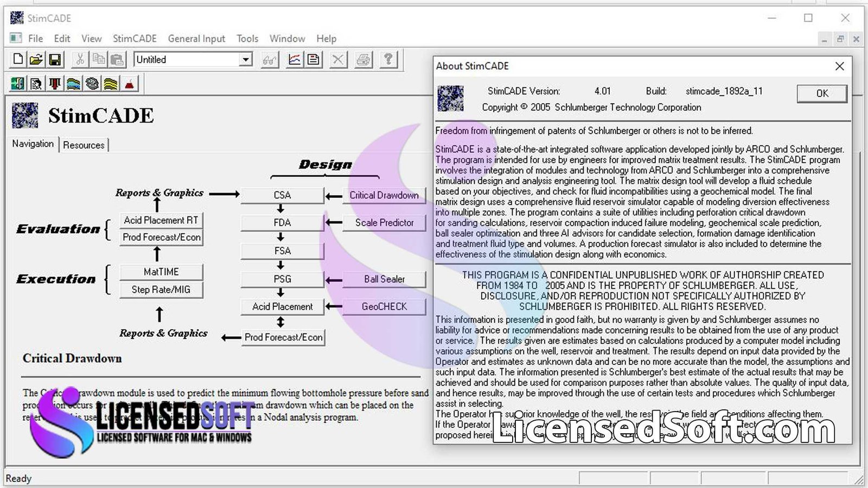Viewport: 868px width, 488px height.
Task: Open a file with the folder icon
Action: tap(36, 59)
